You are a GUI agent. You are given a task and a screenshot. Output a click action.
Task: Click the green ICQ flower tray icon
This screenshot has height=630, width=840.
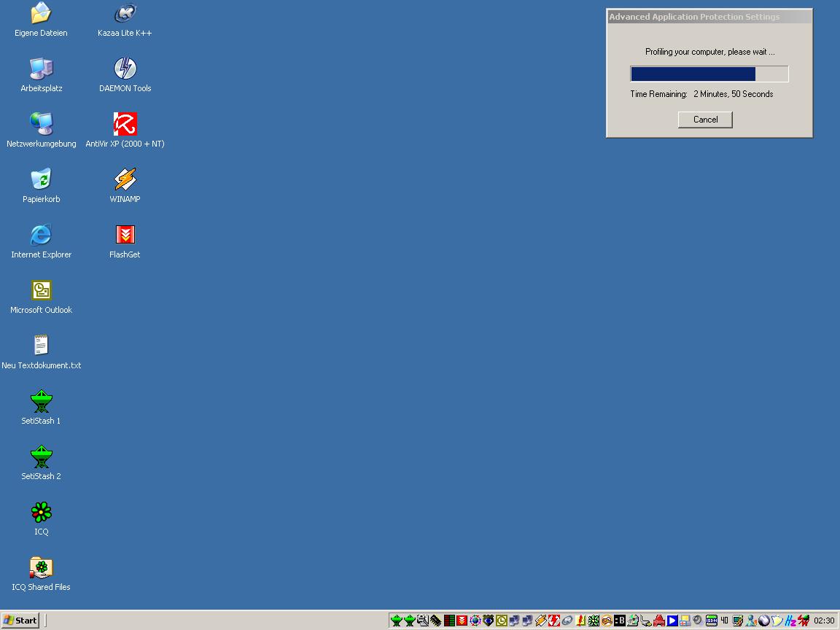tap(594, 621)
